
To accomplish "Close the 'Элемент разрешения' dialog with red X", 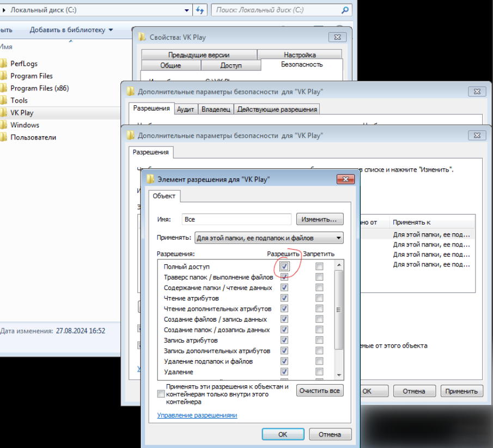I will [345, 179].
